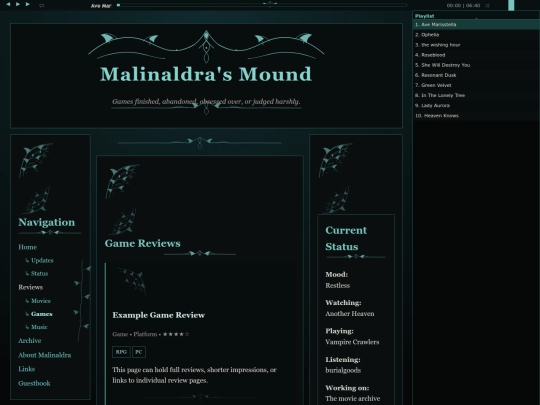540x405 pixels.
Task: Click the RPG tag on example review
Action: (121, 352)
